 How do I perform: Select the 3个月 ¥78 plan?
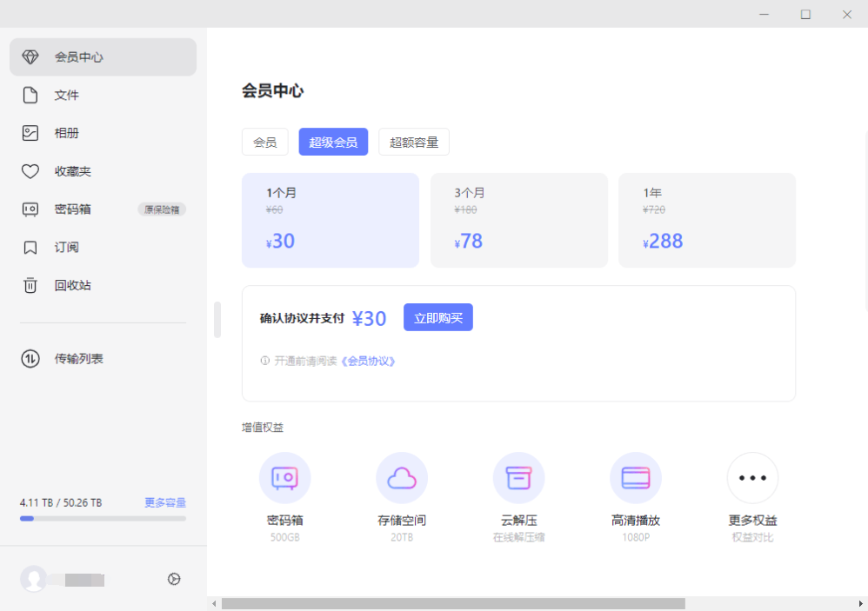[x=518, y=220]
